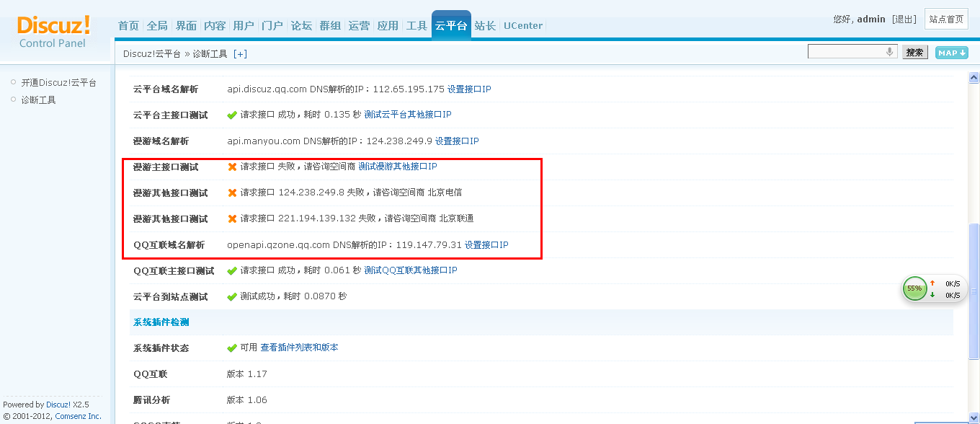Open the 门户 menu tab
The height and width of the screenshot is (424, 980).
(272, 25)
